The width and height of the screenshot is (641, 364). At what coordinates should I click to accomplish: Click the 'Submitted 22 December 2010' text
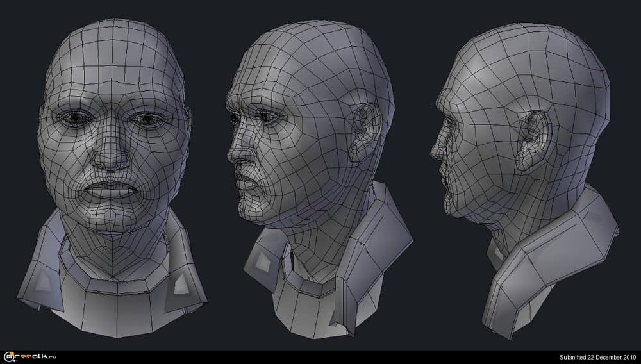coord(596,357)
